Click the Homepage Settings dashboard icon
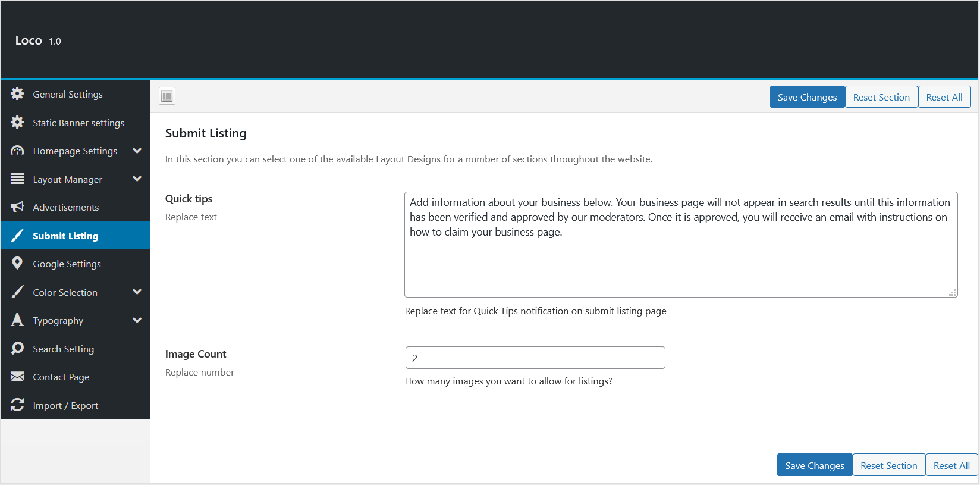 pos(17,151)
